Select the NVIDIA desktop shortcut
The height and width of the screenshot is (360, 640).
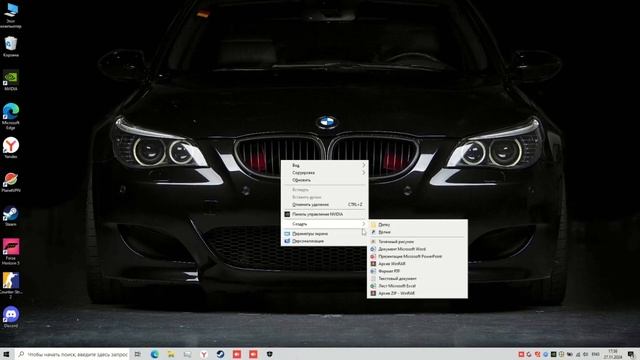coord(11,80)
